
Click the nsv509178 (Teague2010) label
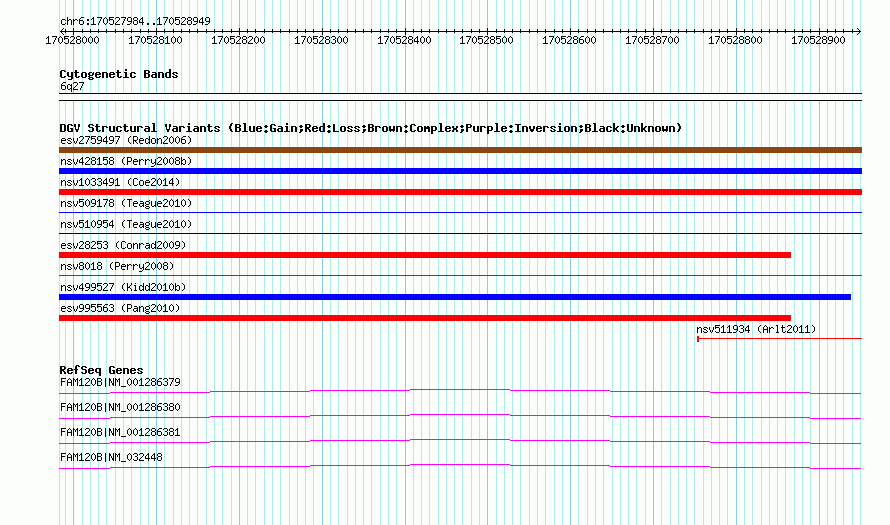coord(126,203)
